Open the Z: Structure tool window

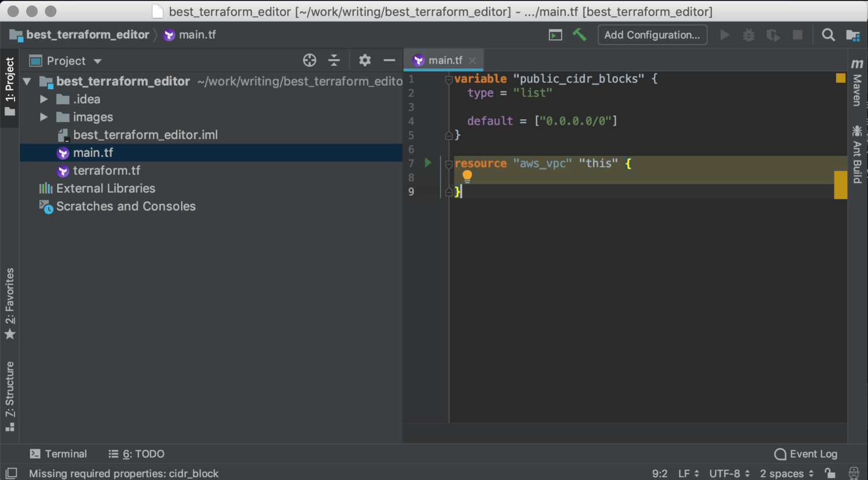click(x=10, y=395)
